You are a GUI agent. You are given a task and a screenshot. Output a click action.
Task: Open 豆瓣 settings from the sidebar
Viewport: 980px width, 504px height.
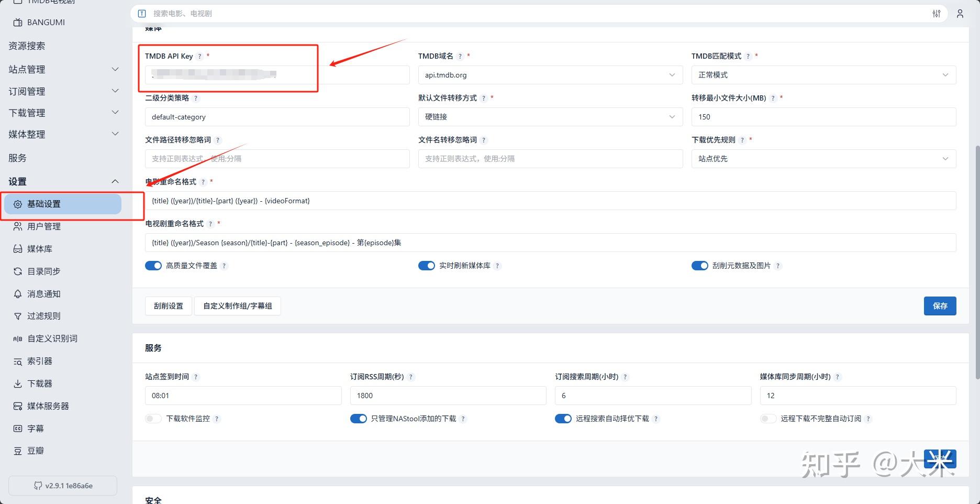pyautogui.click(x=35, y=451)
